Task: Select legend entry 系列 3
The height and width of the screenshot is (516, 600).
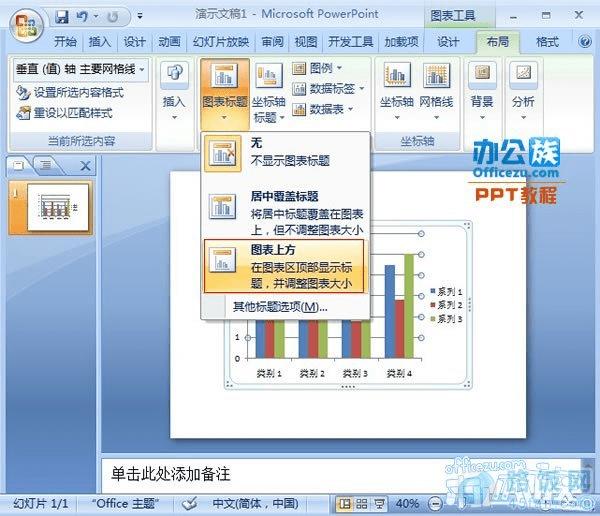Action: point(446,318)
